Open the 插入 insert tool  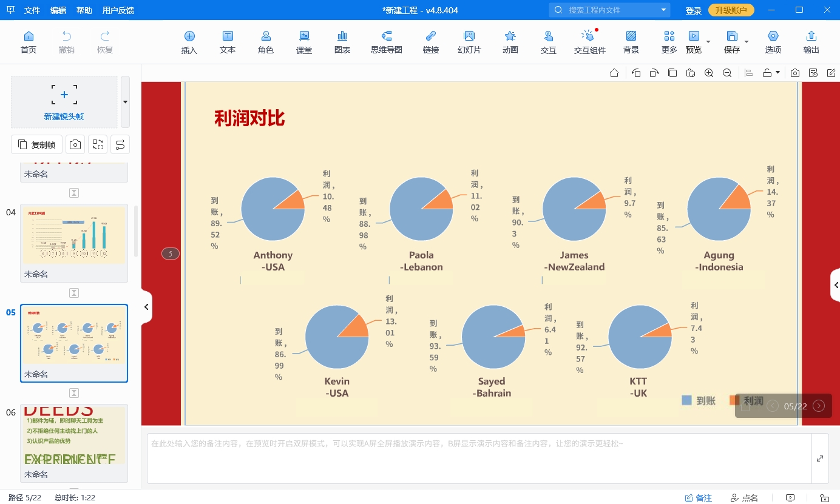[189, 42]
